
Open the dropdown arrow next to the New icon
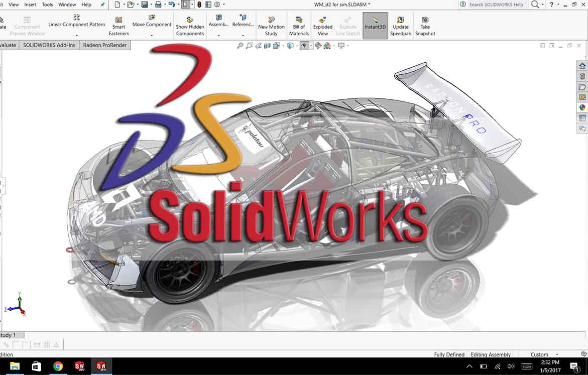(124, 5)
